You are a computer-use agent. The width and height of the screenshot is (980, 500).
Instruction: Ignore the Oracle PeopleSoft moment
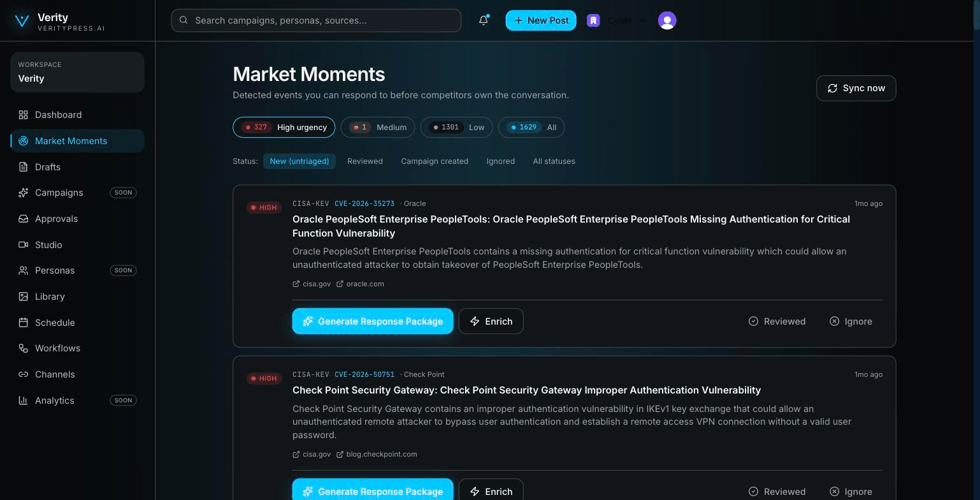coord(851,321)
